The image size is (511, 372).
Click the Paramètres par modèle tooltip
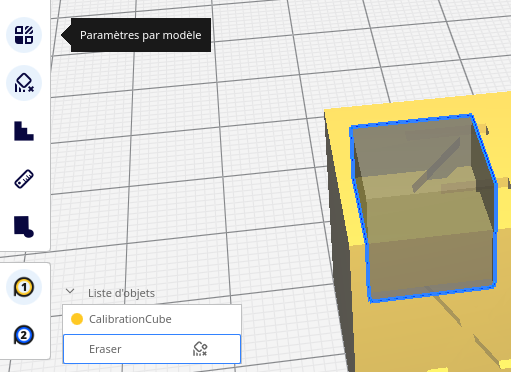141,35
